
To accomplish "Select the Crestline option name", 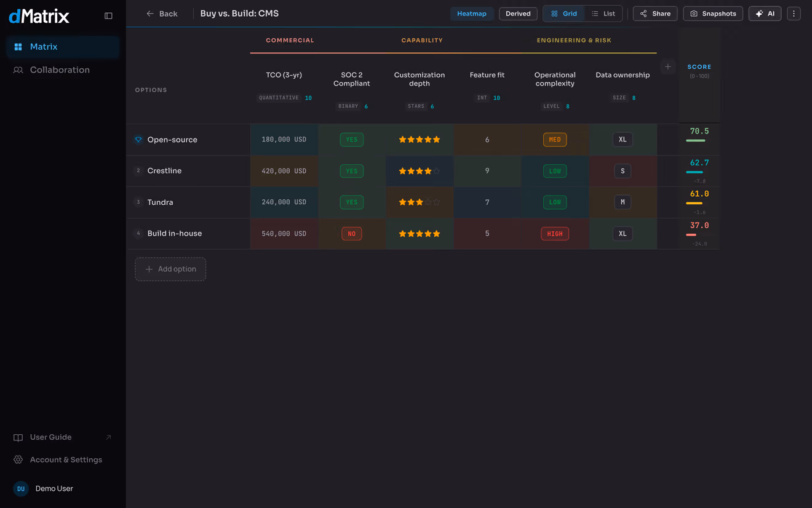I will [164, 171].
